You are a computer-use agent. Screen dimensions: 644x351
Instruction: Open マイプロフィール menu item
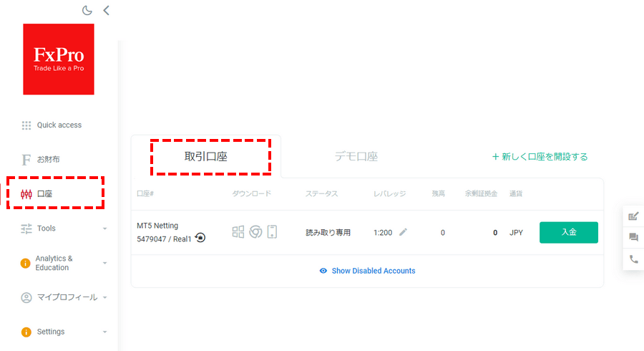pos(67,297)
